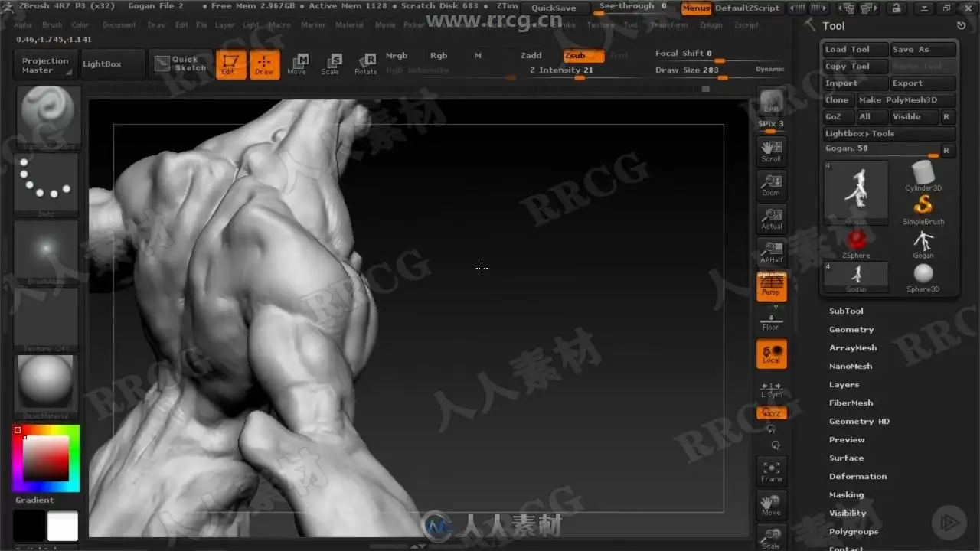Open the Material menu
The width and height of the screenshot is (980, 551).
pyautogui.click(x=349, y=25)
